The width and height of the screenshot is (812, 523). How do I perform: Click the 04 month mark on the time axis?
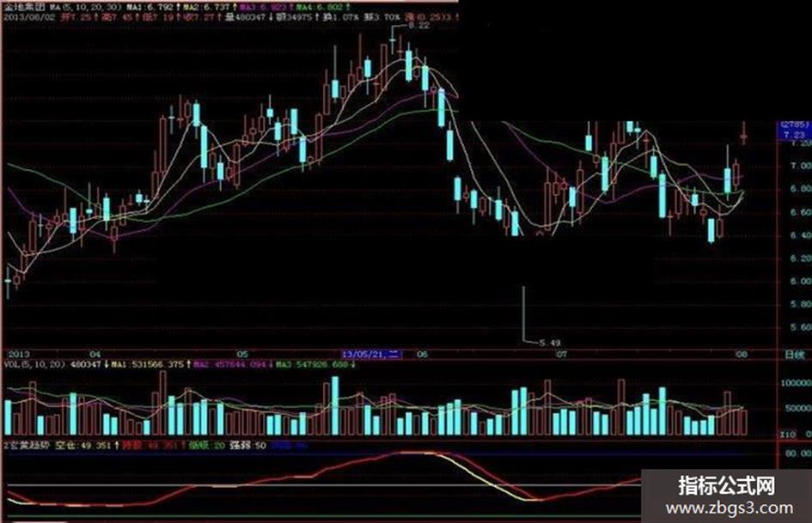click(x=95, y=354)
